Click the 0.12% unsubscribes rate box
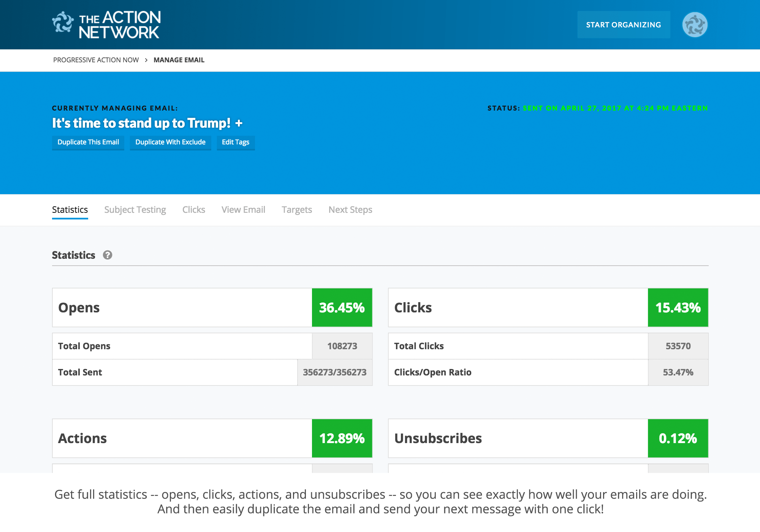Image resolution: width=760 pixels, height=532 pixels. [x=678, y=438]
